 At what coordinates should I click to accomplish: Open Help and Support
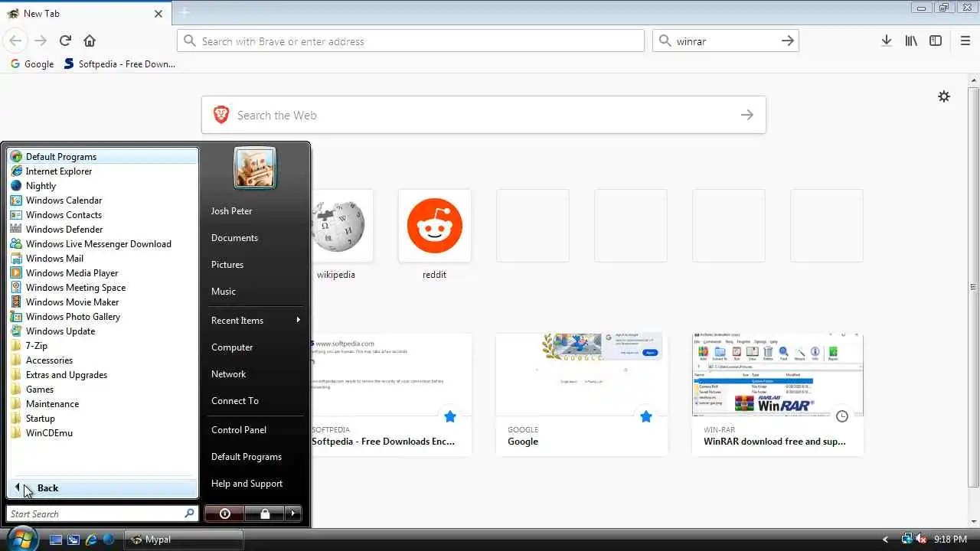[255, 484]
